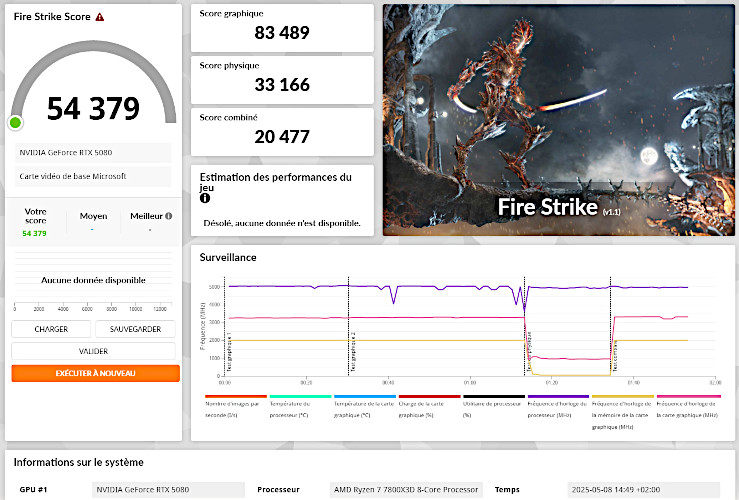Click the red warning triangle beside Fire Strike Score

[99, 17]
